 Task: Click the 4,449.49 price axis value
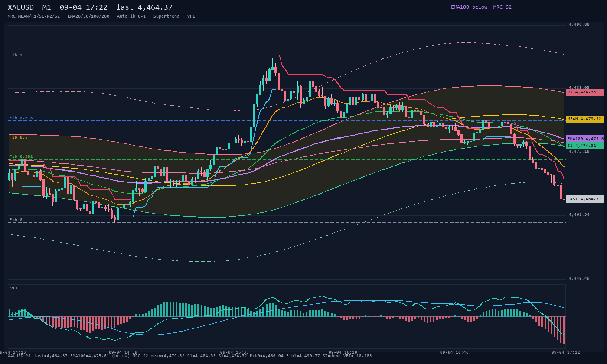[x=579, y=278]
